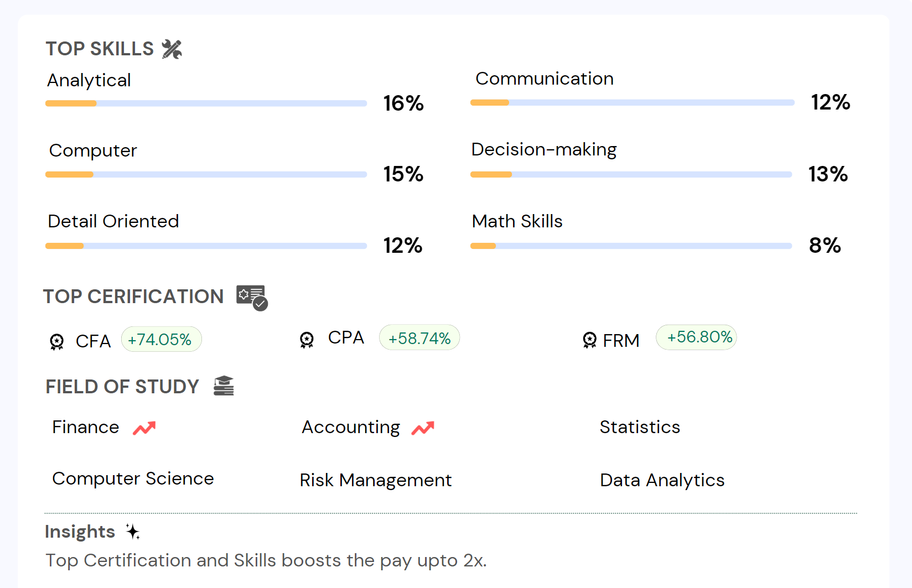Click the Math Skills progress bar
This screenshot has height=588, width=912.
(x=631, y=246)
